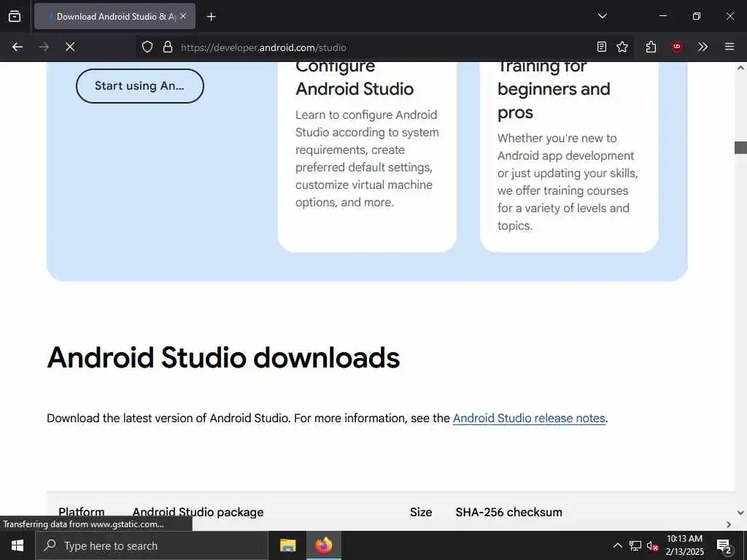Click table horizontal scroll right arrow

pyautogui.click(x=729, y=524)
